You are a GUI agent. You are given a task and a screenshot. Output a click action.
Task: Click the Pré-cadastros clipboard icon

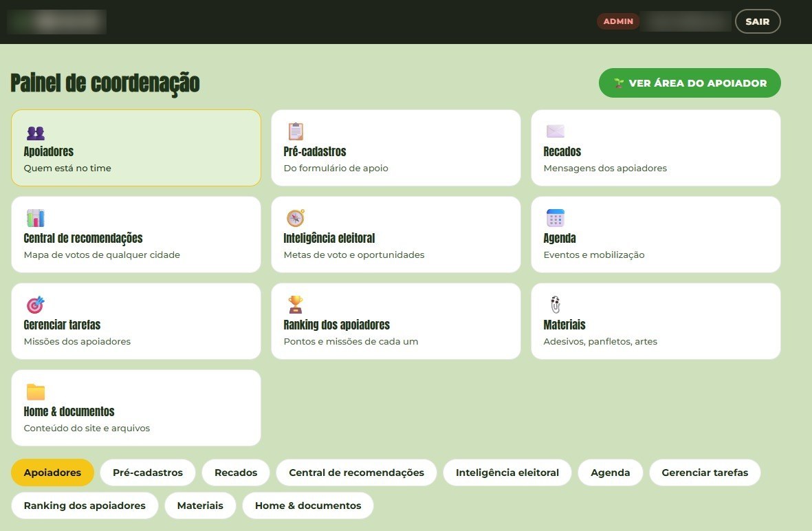tap(296, 131)
